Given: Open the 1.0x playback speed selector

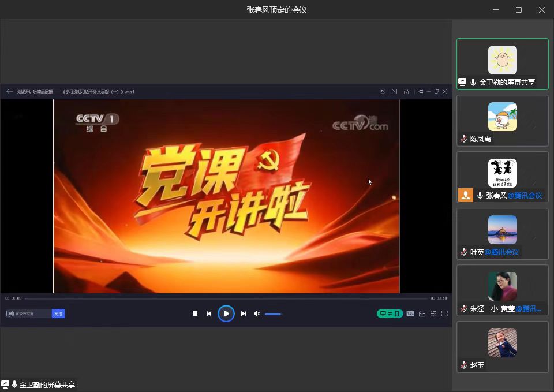Looking at the screenshot, I should [410, 313].
